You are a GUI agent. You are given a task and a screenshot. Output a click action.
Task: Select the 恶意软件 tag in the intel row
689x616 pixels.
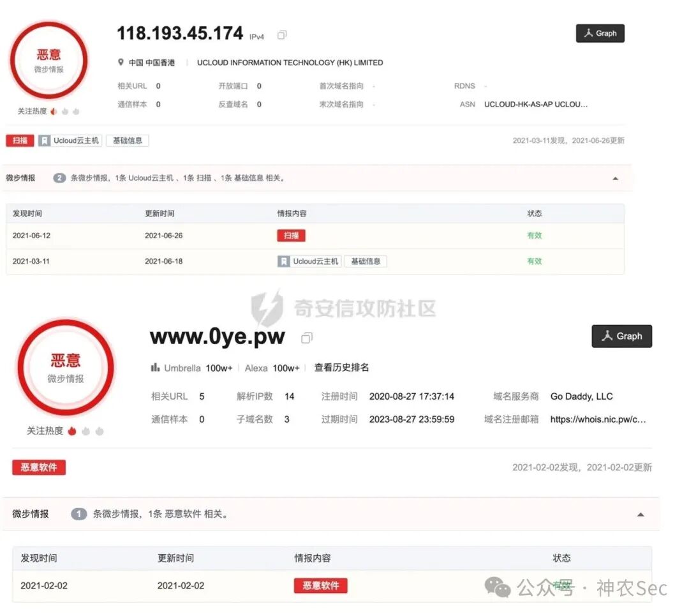(x=320, y=585)
